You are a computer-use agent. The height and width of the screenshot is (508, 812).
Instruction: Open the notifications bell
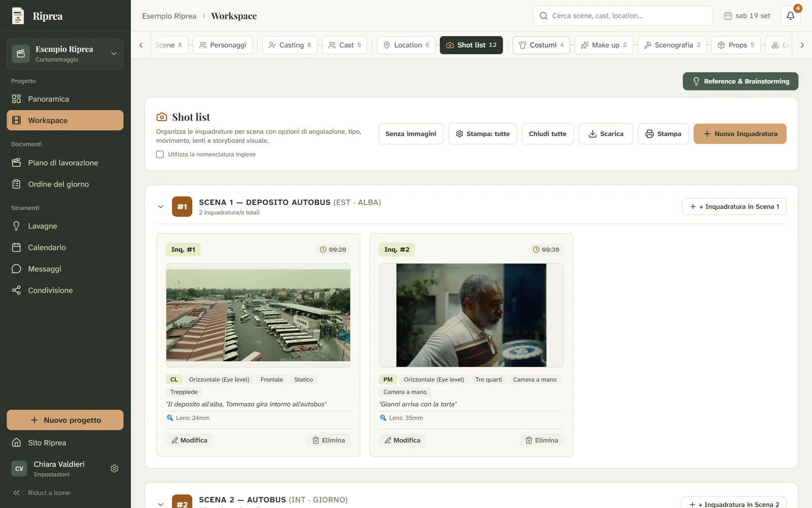point(790,16)
